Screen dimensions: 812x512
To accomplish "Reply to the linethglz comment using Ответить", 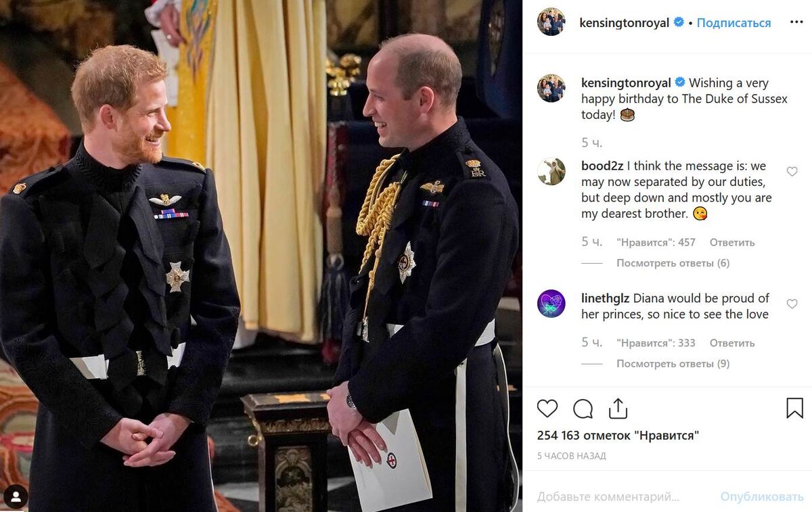I will tap(732, 343).
